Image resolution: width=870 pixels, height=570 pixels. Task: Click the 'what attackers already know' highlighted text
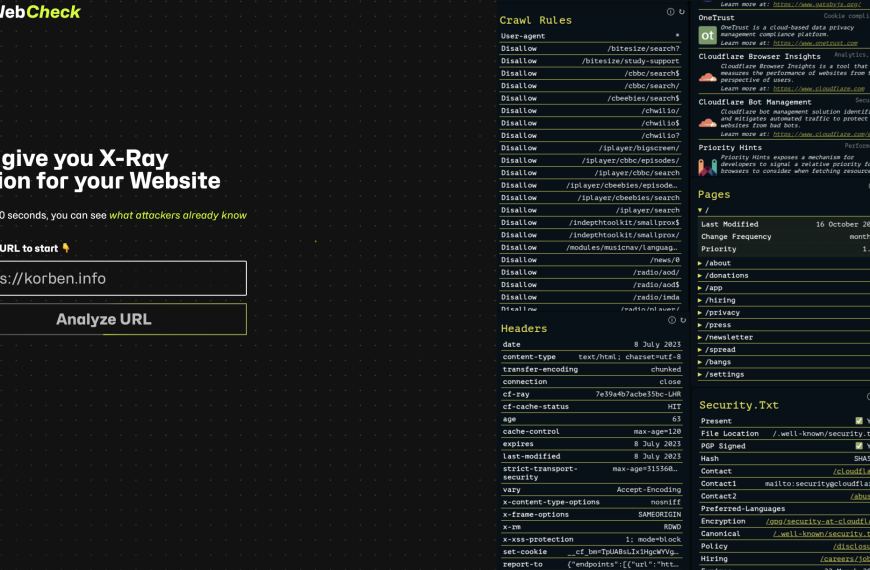[178, 215]
